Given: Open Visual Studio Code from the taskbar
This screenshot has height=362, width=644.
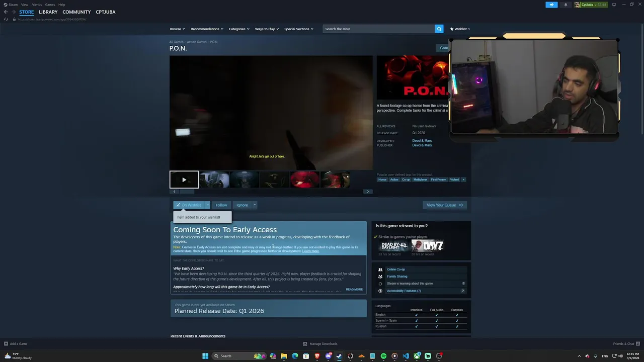Looking at the screenshot, I should click(406, 356).
